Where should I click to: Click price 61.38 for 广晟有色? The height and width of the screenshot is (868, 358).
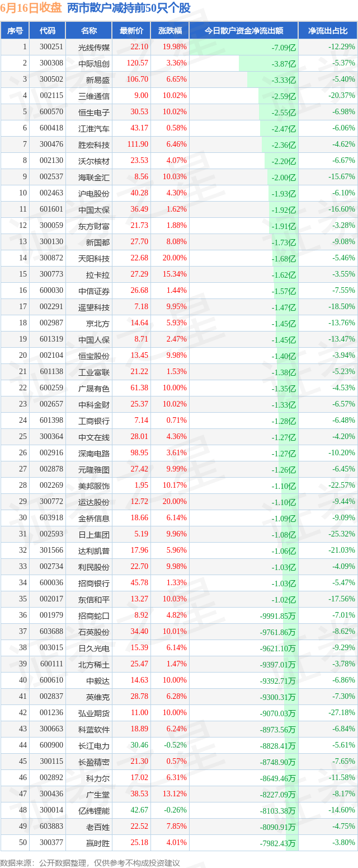pos(139,388)
